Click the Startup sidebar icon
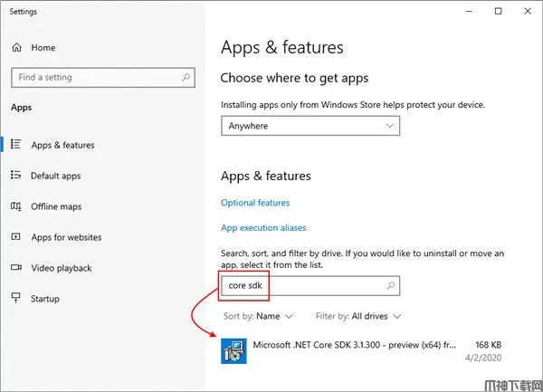This screenshot has width=543, height=392. click(x=16, y=299)
